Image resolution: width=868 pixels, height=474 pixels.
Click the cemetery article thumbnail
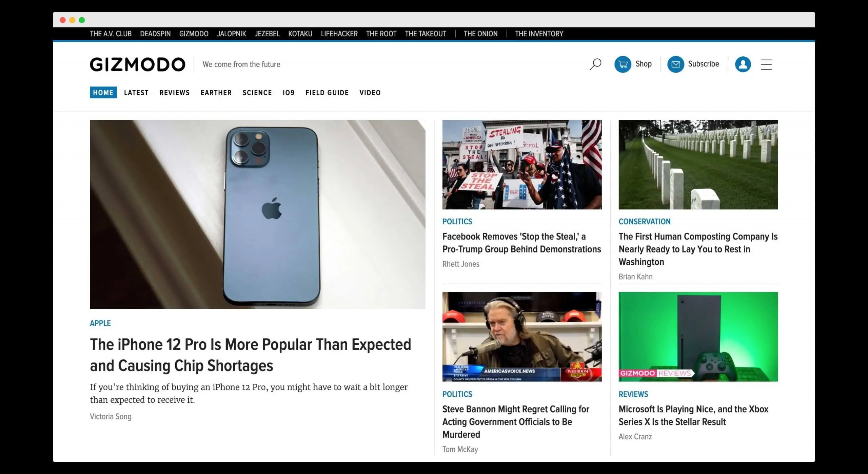698,165
